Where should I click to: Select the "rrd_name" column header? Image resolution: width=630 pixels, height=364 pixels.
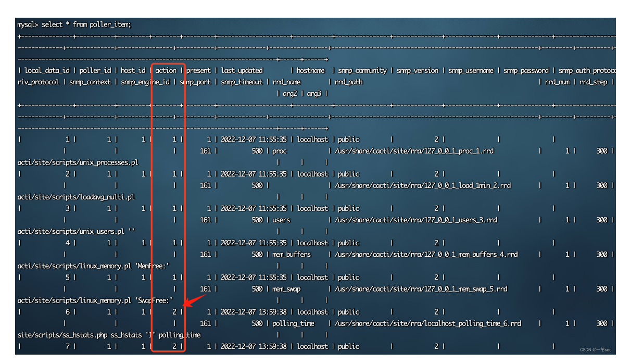click(286, 82)
